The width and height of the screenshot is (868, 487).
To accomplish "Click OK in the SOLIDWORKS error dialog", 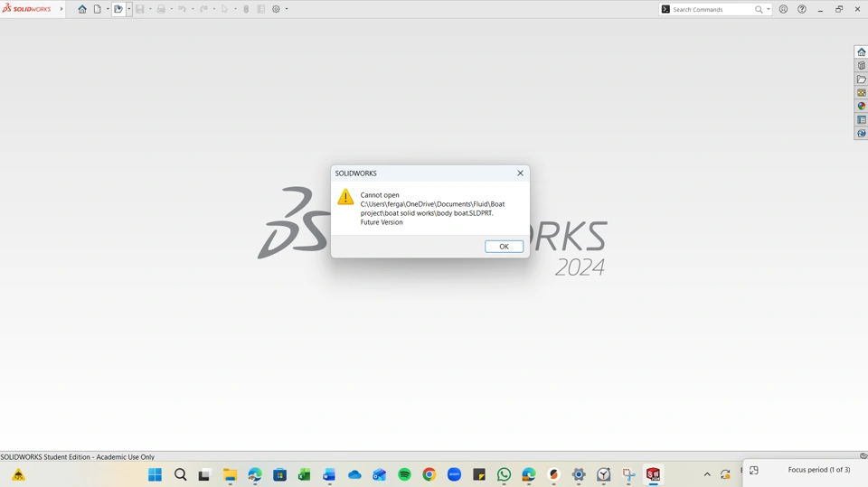I will coord(504,247).
